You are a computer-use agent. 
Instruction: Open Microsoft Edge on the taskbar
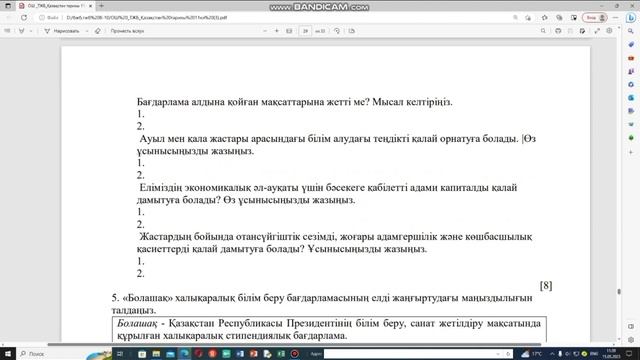(x=184, y=353)
